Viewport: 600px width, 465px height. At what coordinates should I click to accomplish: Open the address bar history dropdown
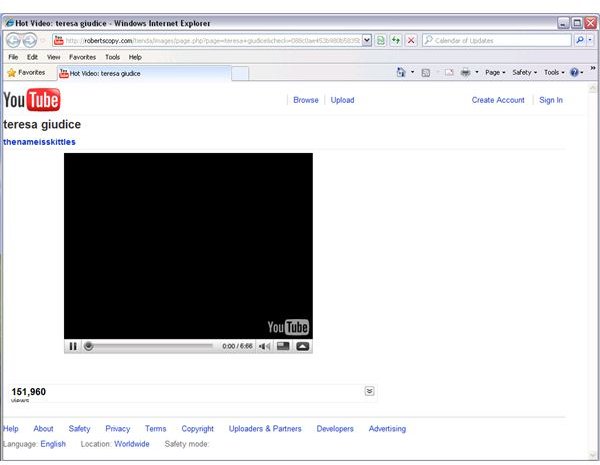(x=367, y=40)
